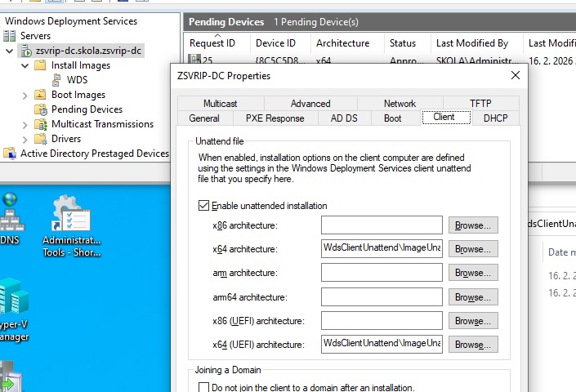Image resolution: width=576 pixels, height=392 pixels.
Task: Click Browse for x64 (UEFI) architecture
Action: pos(473,345)
